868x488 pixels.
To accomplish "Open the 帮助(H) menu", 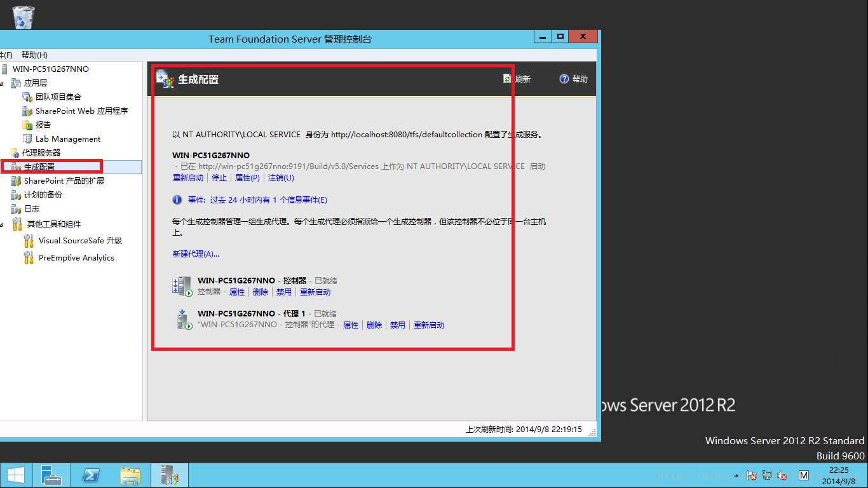I will 34,55.
